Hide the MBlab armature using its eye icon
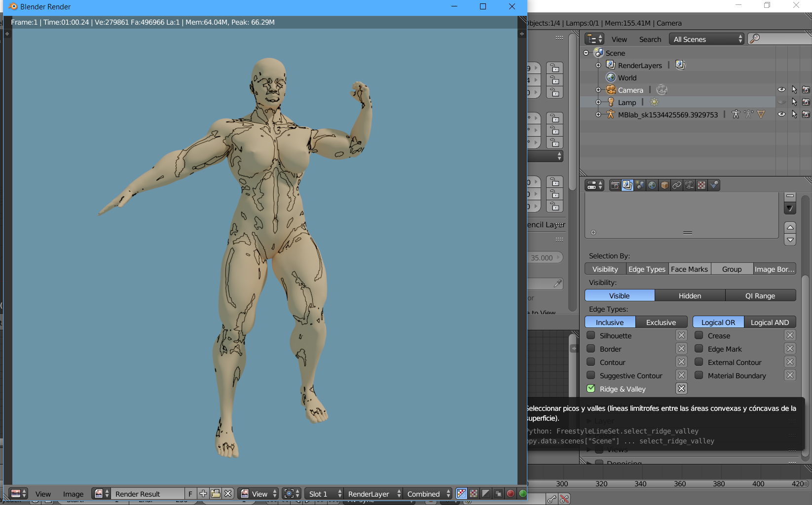The width and height of the screenshot is (812, 505). click(x=781, y=114)
